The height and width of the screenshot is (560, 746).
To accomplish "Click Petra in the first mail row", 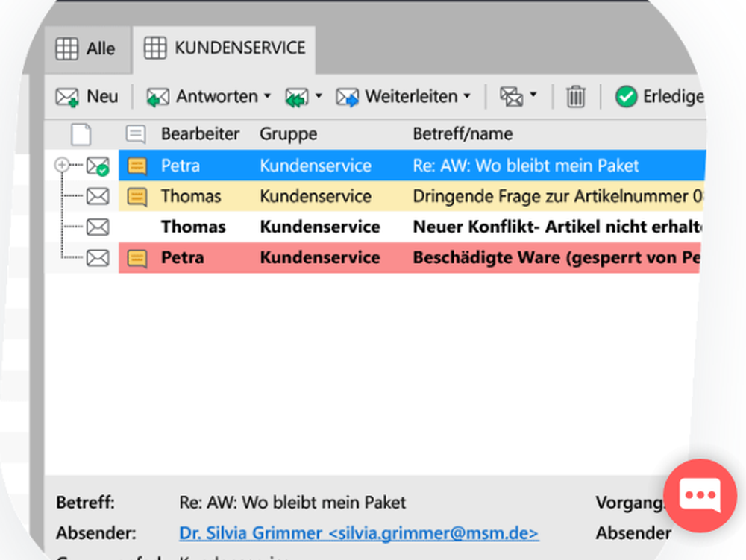I will tap(181, 166).
